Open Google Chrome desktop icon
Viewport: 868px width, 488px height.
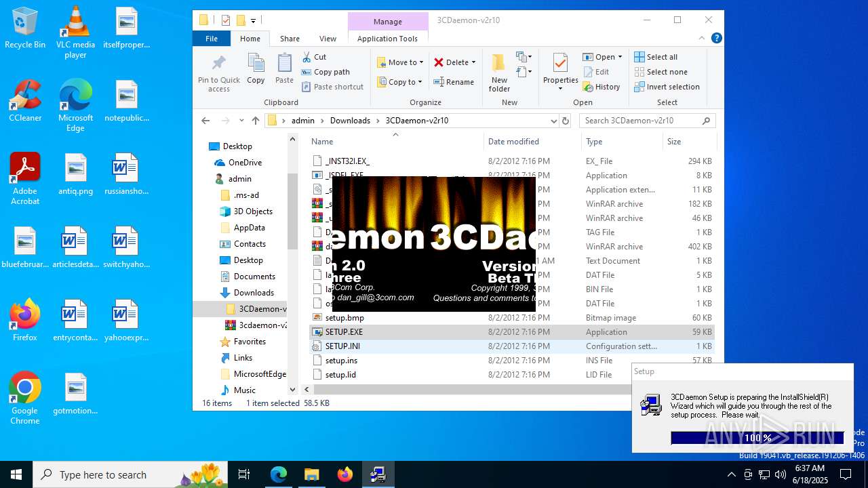pyautogui.click(x=25, y=399)
